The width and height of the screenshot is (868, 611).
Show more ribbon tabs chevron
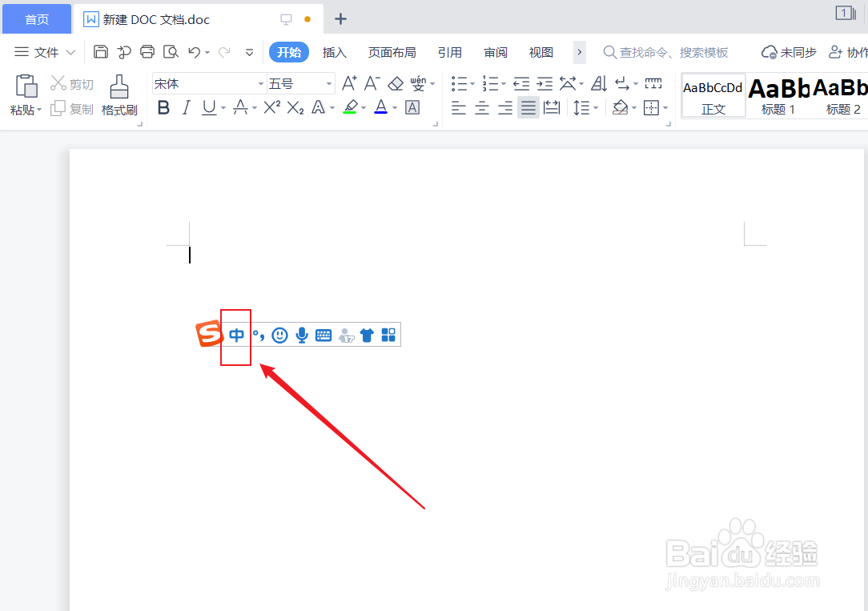[x=579, y=52]
